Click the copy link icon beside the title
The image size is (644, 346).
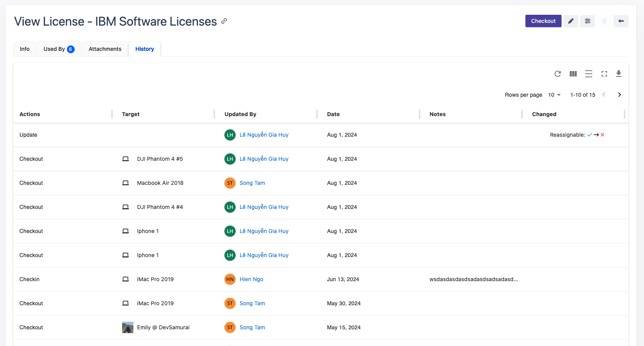click(224, 21)
